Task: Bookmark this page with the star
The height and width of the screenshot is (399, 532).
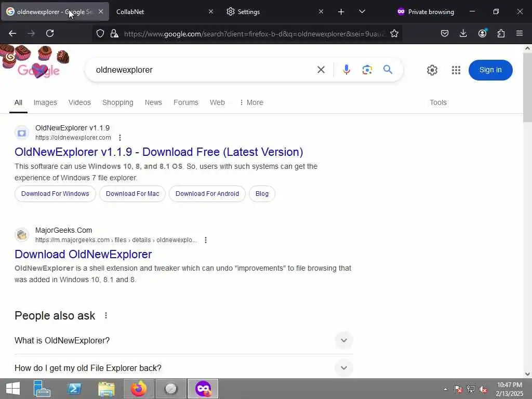Action: [394, 33]
